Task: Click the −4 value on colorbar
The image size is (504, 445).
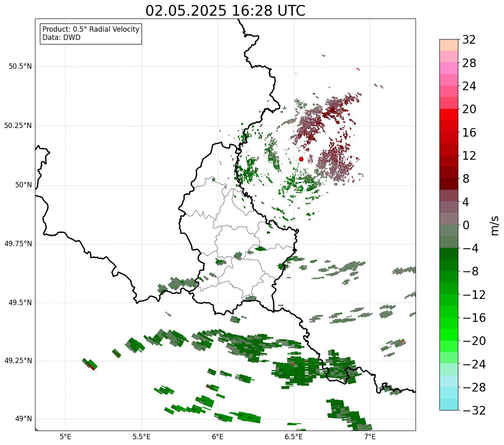Action: point(470,248)
